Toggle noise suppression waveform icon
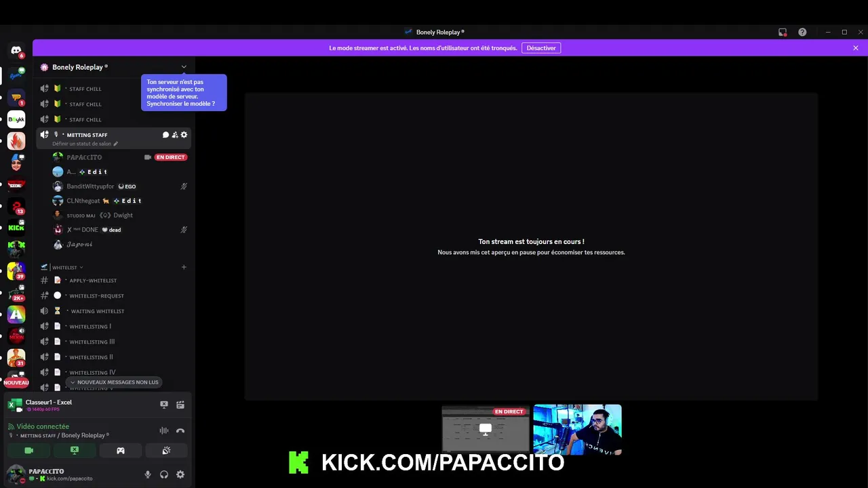Viewport: 868px width, 488px height. [163, 430]
